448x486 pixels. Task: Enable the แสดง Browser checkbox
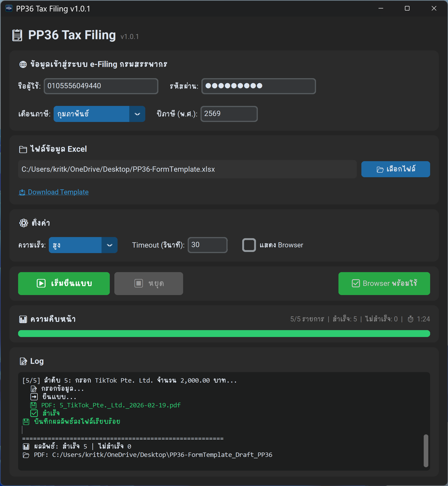249,245
